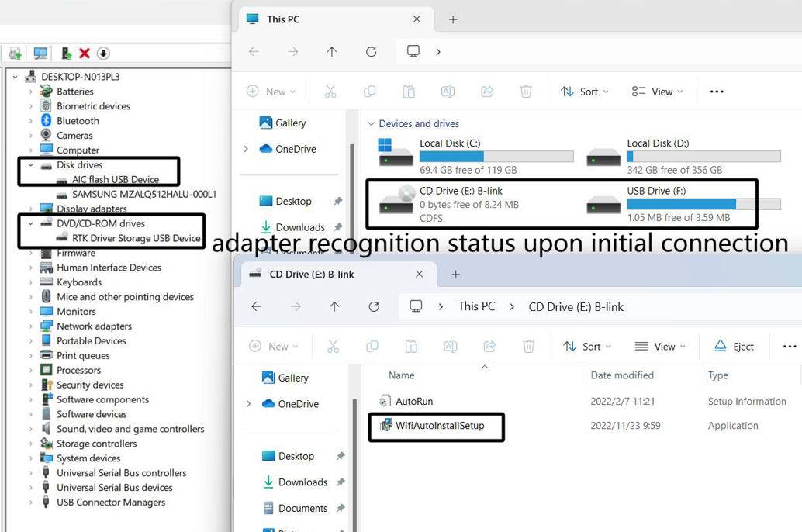Viewport: 802px width, 532px height.
Task: Sort files by the Name column header
Action: [x=402, y=375]
